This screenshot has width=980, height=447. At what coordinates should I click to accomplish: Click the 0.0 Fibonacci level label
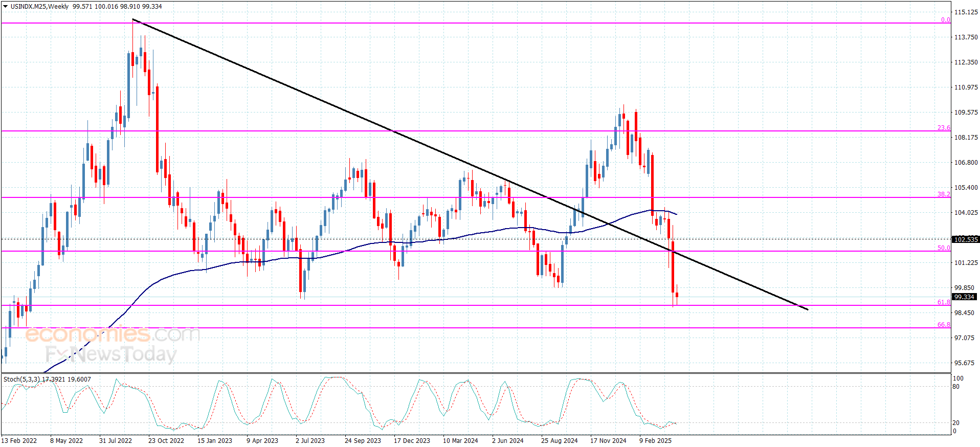coord(946,20)
